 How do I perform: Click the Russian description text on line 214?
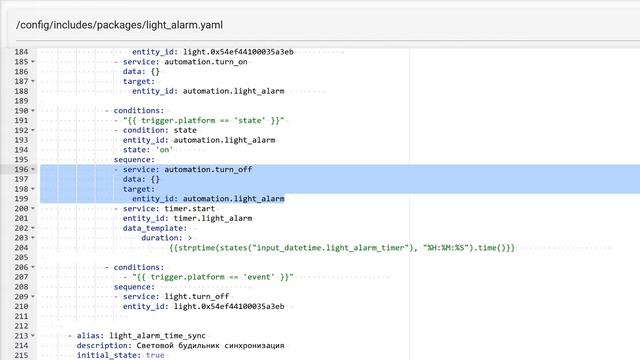(x=210, y=346)
